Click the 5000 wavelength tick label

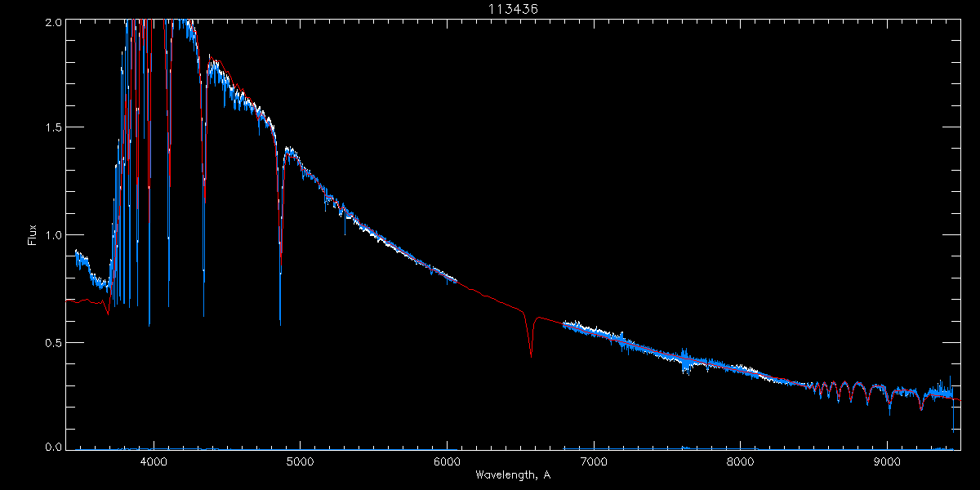pos(300,461)
